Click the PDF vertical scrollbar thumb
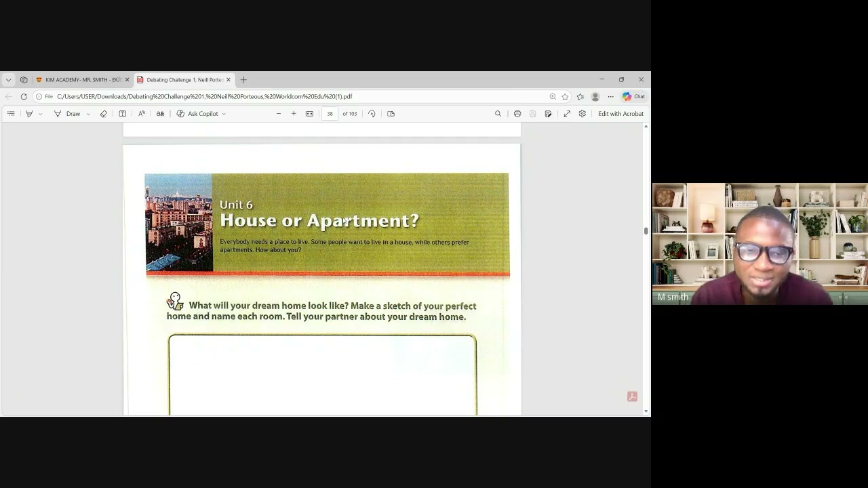 coord(646,231)
